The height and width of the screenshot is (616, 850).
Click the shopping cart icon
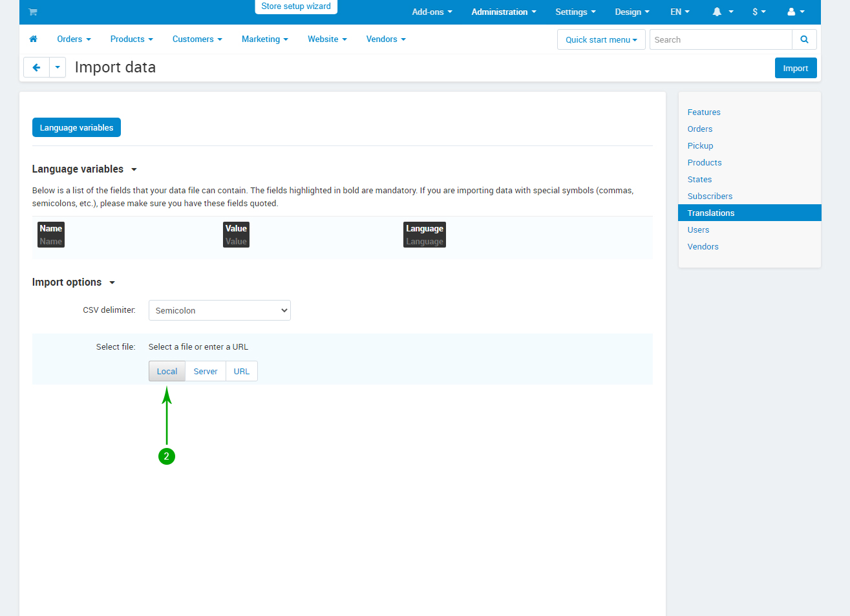click(x=33, y=12)
